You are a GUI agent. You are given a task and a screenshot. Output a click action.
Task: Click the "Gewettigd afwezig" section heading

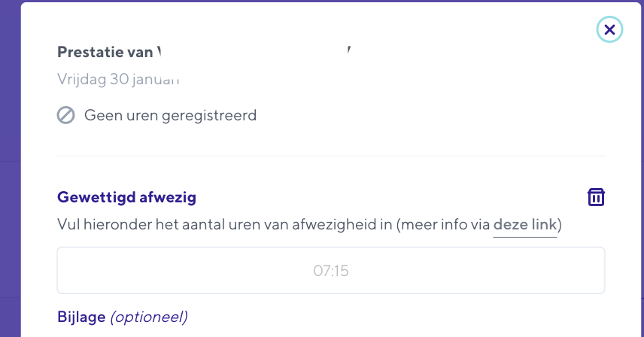(126, 197)
